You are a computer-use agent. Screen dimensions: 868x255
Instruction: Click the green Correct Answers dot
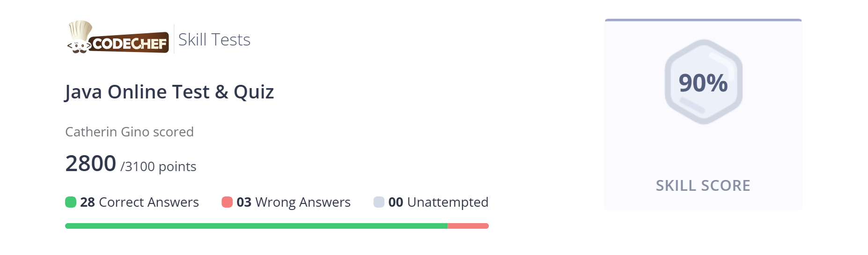click(x=71, y=202)
